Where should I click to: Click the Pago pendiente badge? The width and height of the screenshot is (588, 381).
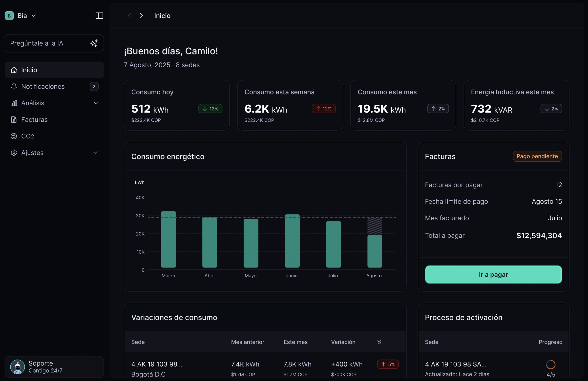coord(537,156)
